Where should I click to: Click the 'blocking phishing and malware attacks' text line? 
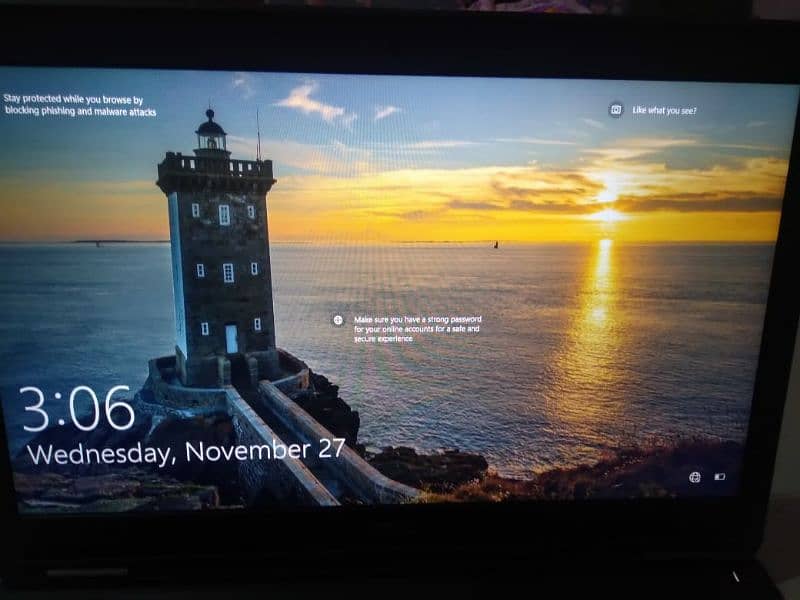(80, 112)
